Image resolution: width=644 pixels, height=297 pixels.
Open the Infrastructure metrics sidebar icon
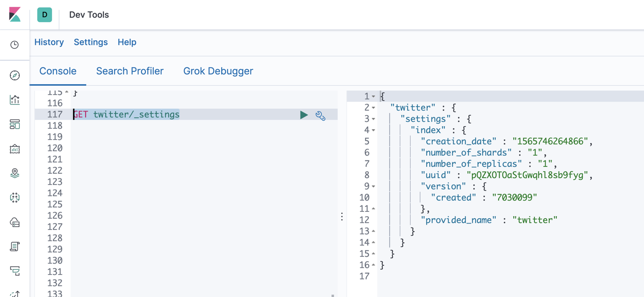[x=14, y=222]
